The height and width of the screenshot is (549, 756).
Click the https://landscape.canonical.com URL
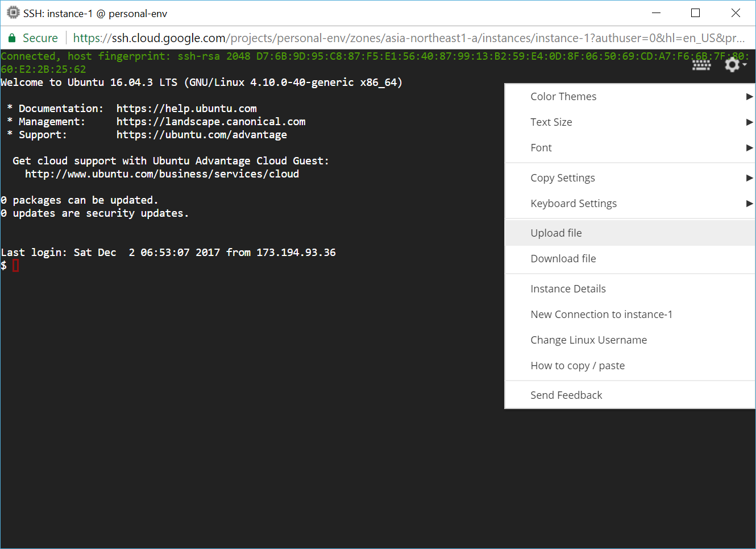click(x=211, y=122)
